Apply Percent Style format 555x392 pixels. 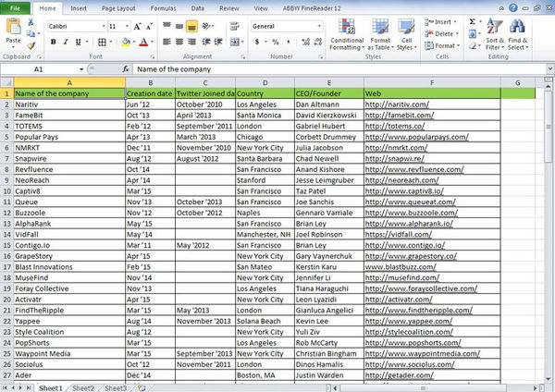tap(276, 42)
